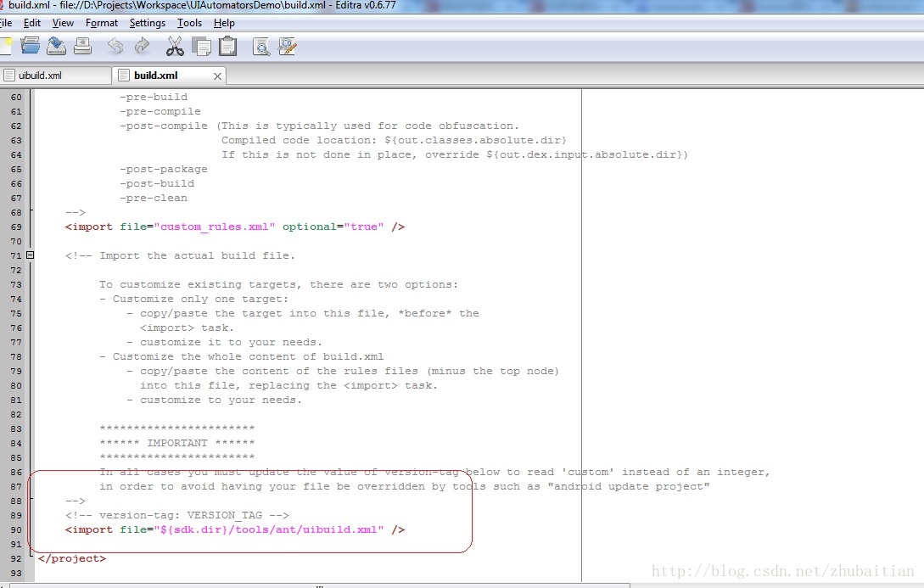The width and height of the screenshot is (924, 588).
Task: Click "If this is not done in place" line
Action: (x=454, y=154)
